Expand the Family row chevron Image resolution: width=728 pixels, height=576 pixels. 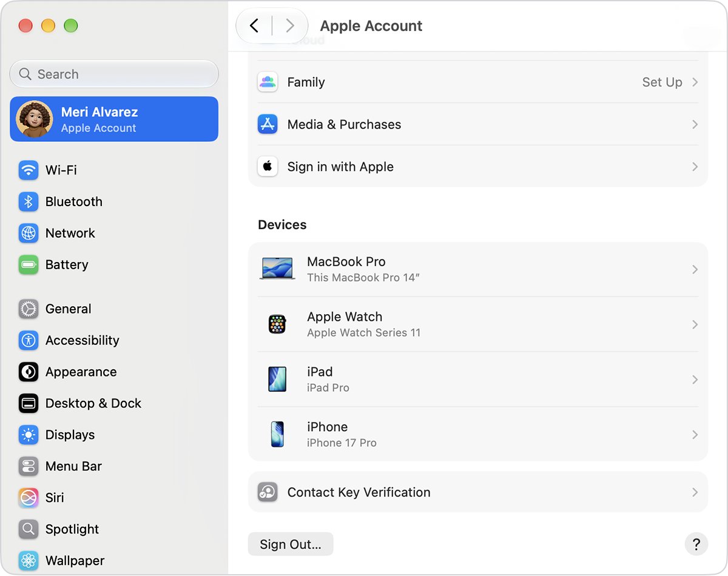pyautogui.click(x=695, y=82)
